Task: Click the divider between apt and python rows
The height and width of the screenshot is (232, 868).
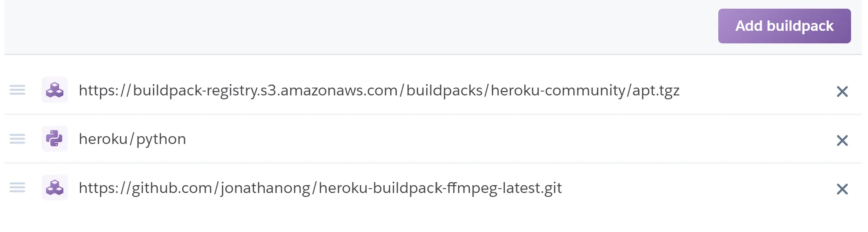Action: point(433,114)
